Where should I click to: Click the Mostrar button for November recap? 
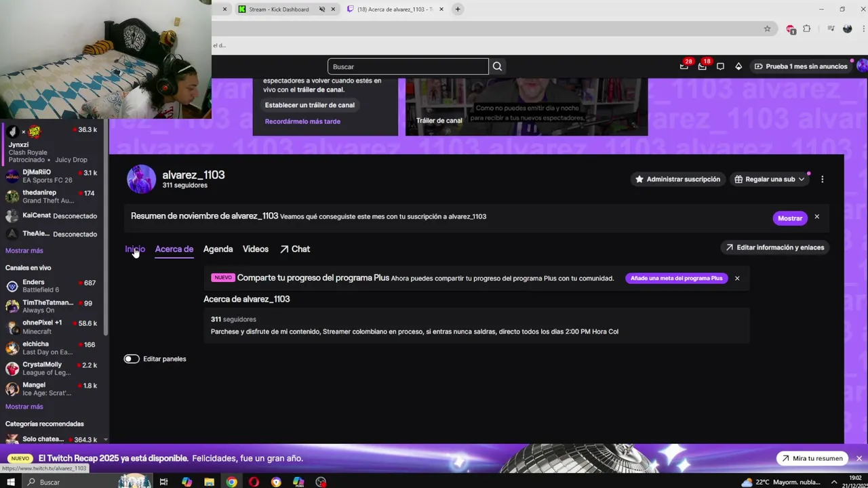click(x=790, y=218)
